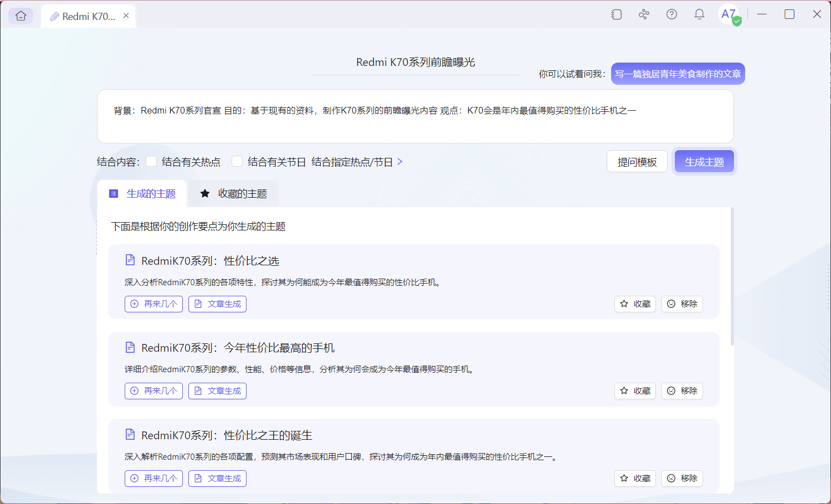831x504 pixels.
Task: Open the 提问模板 button
Action: 637,161
